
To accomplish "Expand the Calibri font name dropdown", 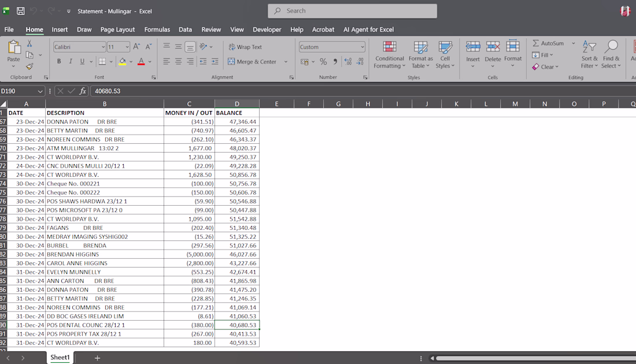I will (x=103, y=47).
